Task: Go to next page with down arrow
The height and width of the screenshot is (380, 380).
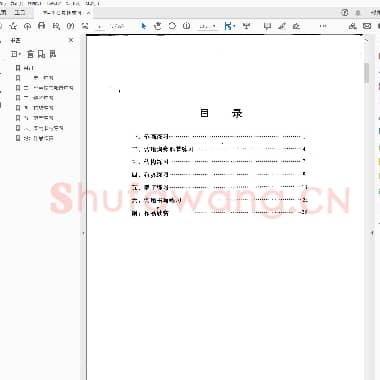Action: tap(85, 26)
